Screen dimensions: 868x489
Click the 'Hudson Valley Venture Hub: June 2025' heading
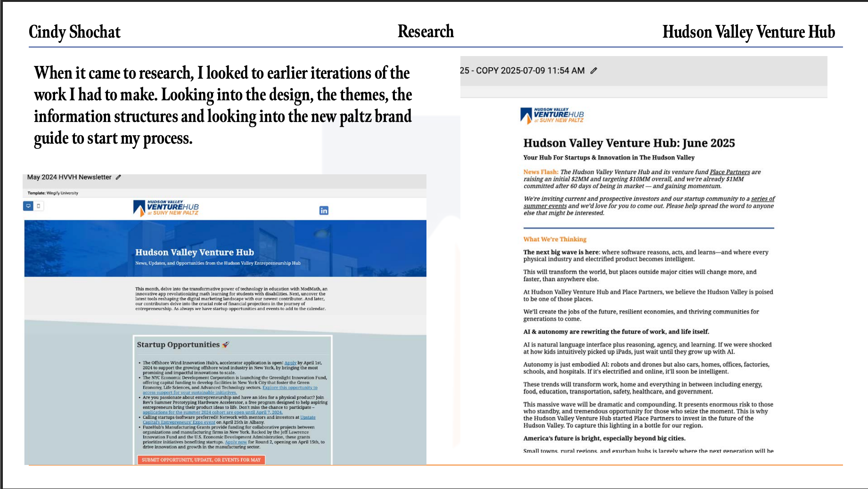tap(629, 143)
